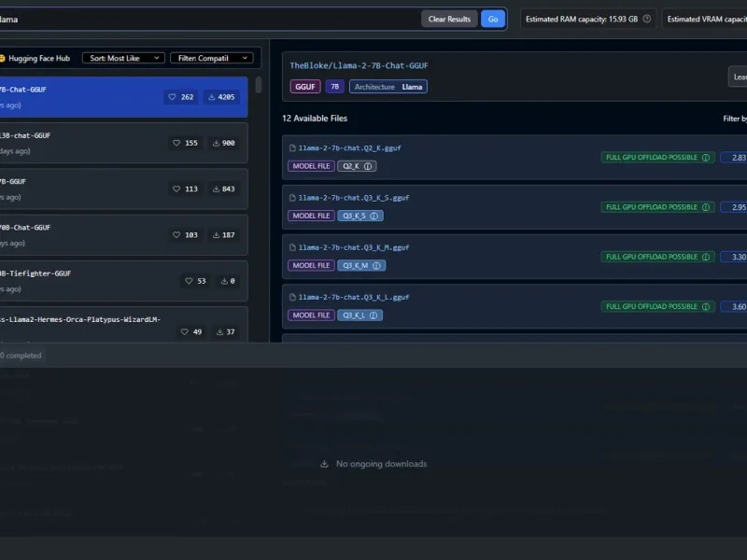The image size is (747, 560).
Task: Click the GPU offload info icon for Q3_K_M file
Action: point(706,258)
